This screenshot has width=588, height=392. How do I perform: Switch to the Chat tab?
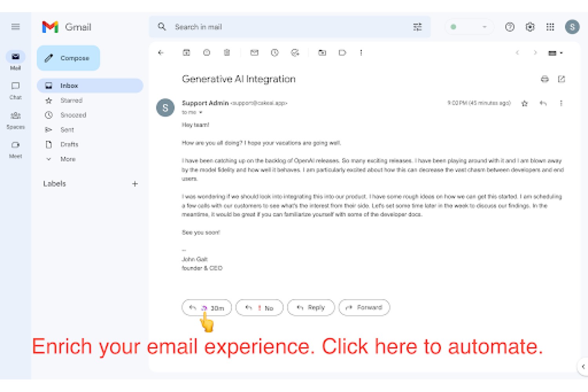tap(16, 91)
